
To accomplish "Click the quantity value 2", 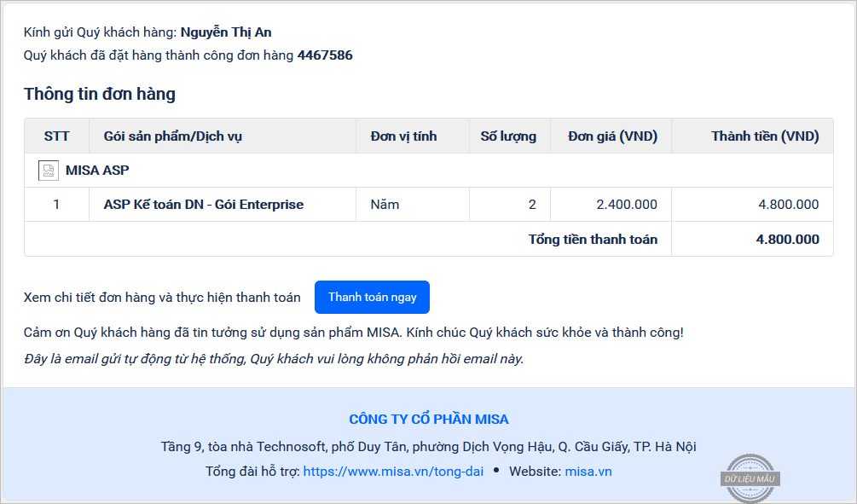I will click(532, 205).
